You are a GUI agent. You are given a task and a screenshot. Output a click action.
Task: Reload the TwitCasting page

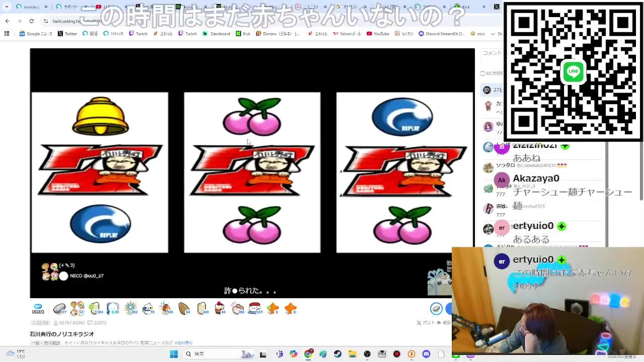coord(31,21)
